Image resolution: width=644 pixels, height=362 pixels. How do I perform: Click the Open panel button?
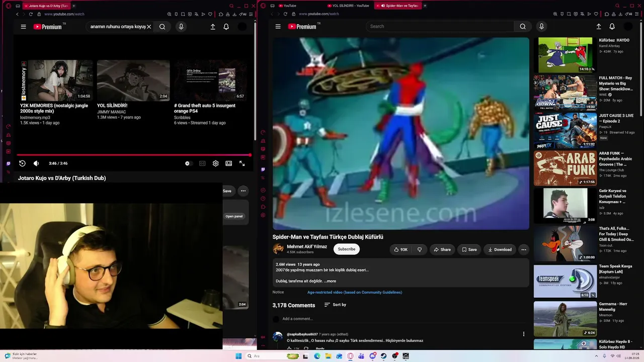click(234, 216)
